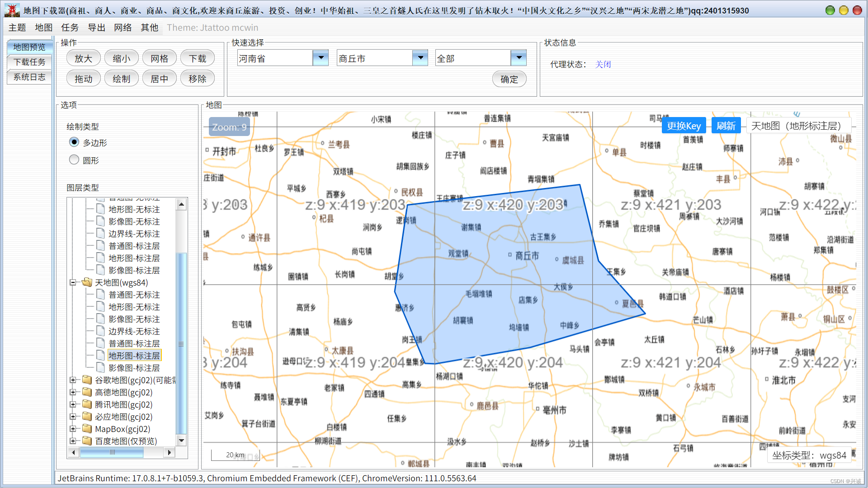Image resolution: width=868 pixels, height=488 pixels.
Task: Click the 天地图(wgs84) folder icon
Action: click(x=87, y=282)
